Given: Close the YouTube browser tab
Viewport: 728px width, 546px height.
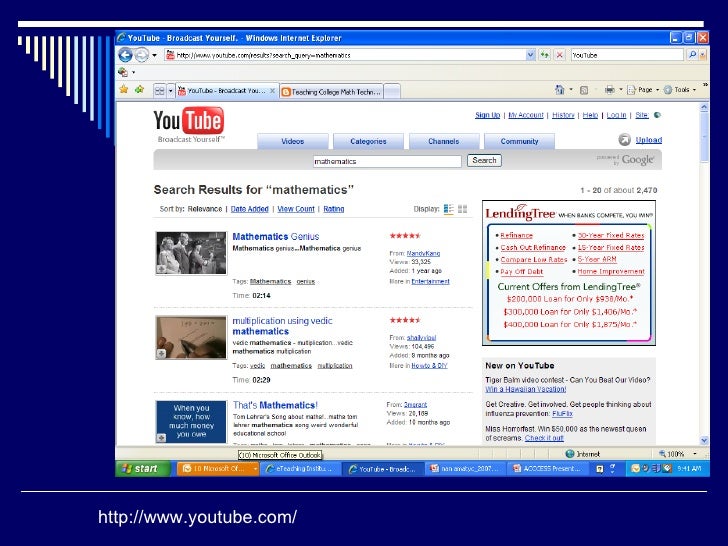Looking at the screenshot, I should pyautogui.click(x=273, y=91).
